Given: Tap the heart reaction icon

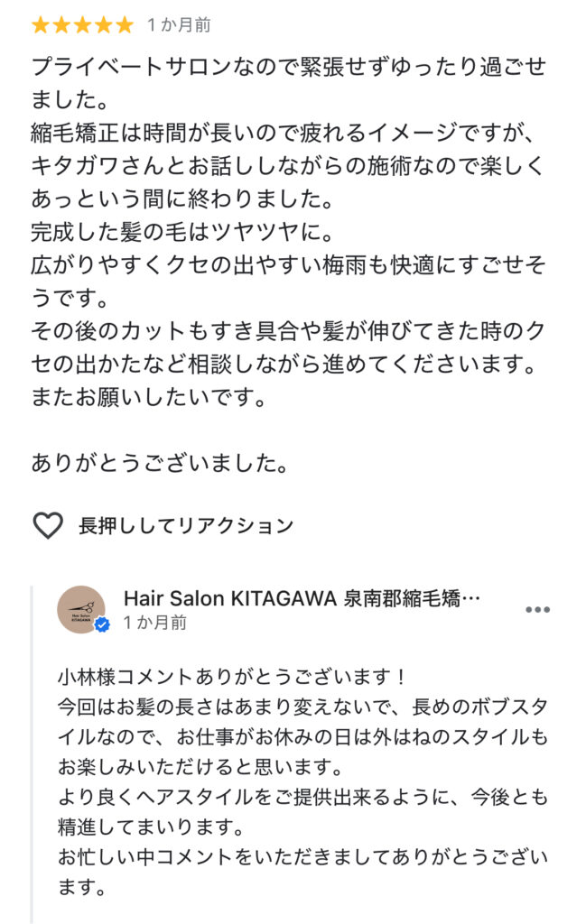Looking at the screenshot, I should tap(48, 525).
